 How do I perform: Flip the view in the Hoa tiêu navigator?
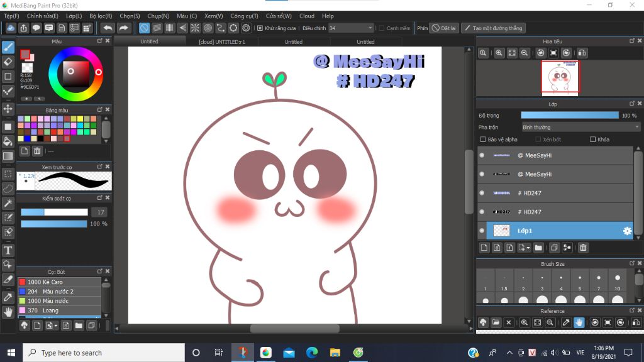coord(582,53)
